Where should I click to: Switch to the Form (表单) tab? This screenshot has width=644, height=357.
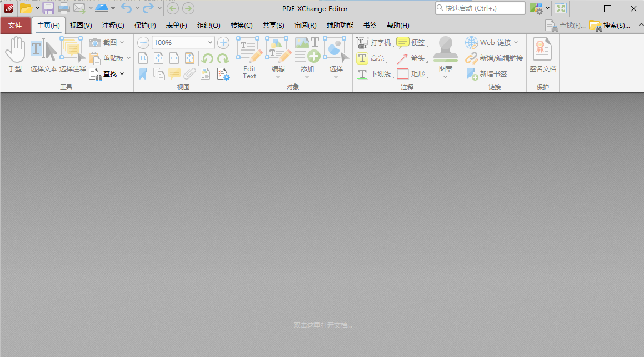pos(177,26)
